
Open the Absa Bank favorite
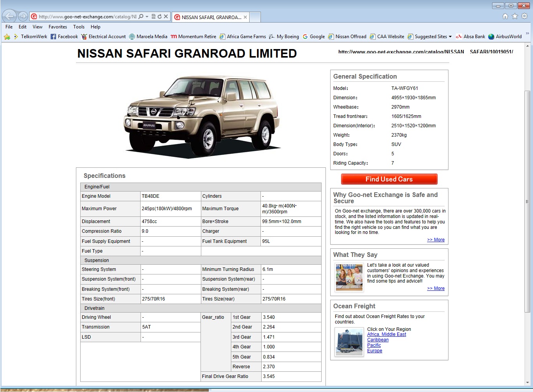point(471,37)
